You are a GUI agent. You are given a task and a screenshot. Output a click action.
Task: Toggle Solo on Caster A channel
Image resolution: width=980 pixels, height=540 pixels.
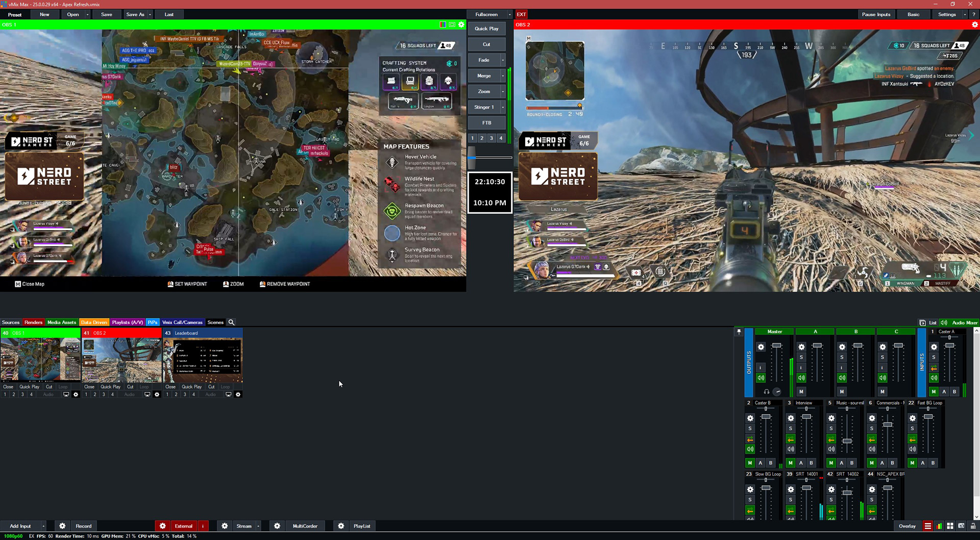(934, 357)
